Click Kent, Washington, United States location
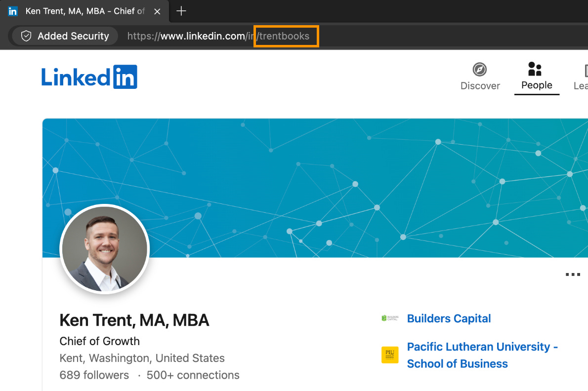The width and height of the screenshot is (588, 391). click(x=142, y=358)
